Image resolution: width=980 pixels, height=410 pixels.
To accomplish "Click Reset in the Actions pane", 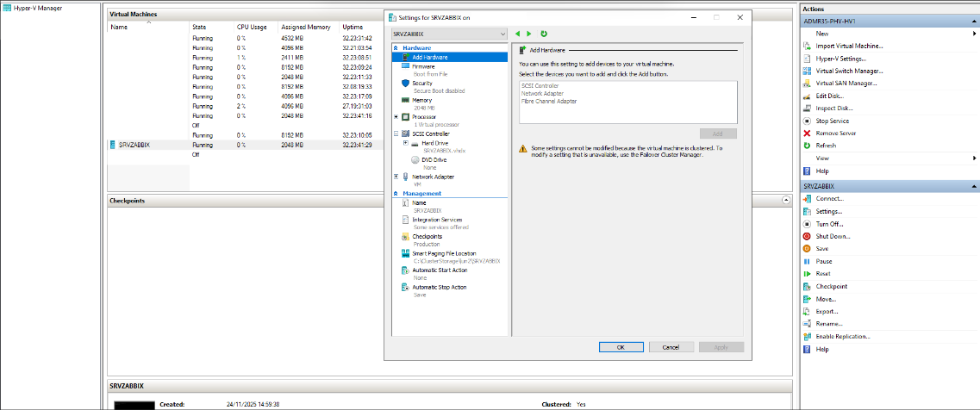I will (x=822, y=274).
